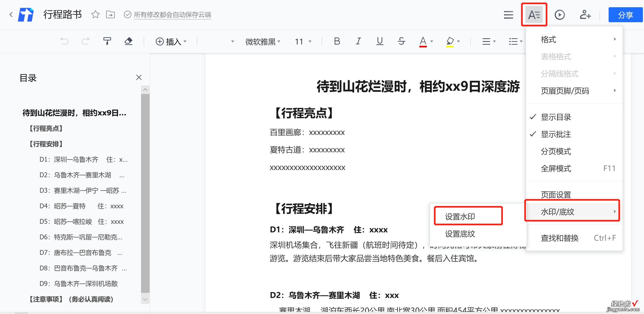644x314 pixels.
Task: Open the font size 11 dropdown
Action: (303, 41)
